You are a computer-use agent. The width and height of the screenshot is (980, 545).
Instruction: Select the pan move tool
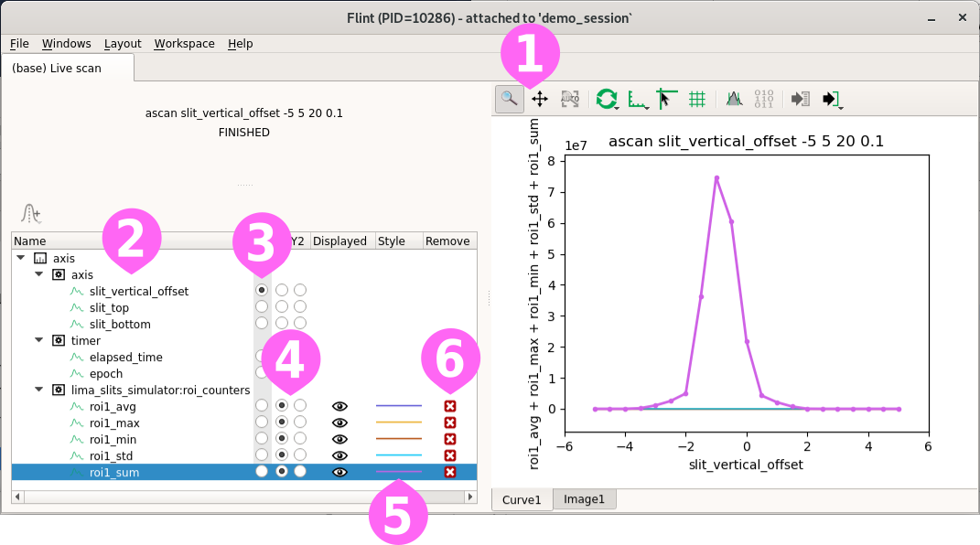(539, 99)
